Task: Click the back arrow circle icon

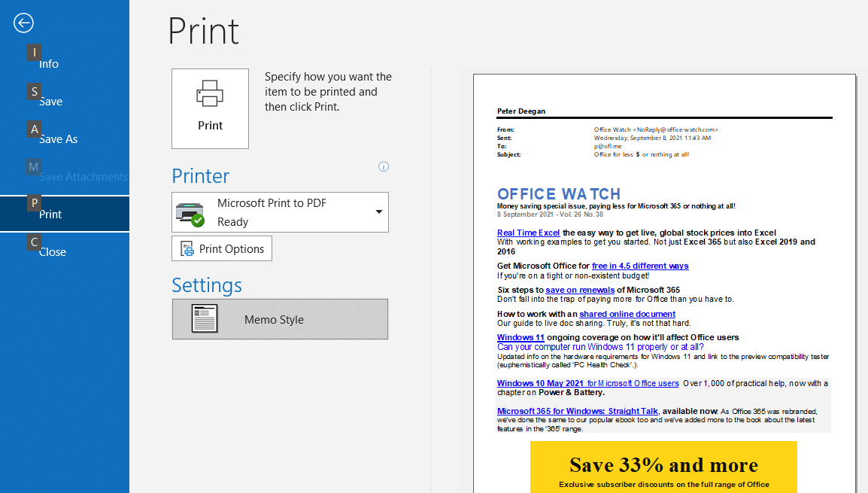Action: coord(23,23)
